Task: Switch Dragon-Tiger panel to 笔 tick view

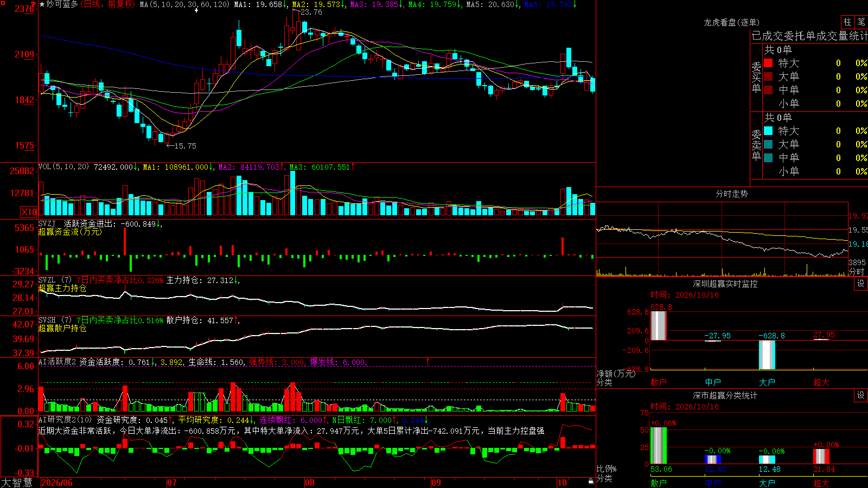Action: 861,22
